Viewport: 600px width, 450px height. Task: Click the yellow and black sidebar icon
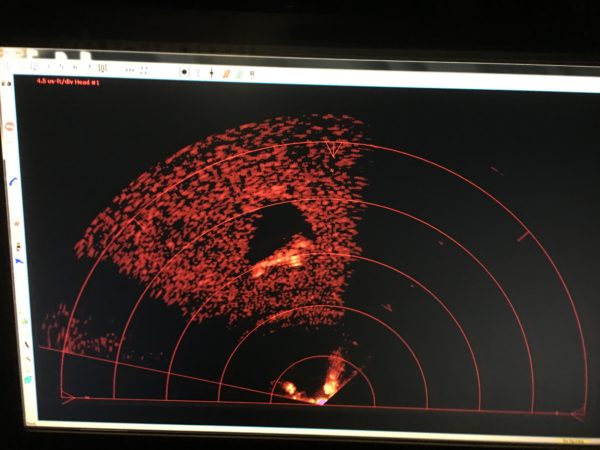coord(18,247)
